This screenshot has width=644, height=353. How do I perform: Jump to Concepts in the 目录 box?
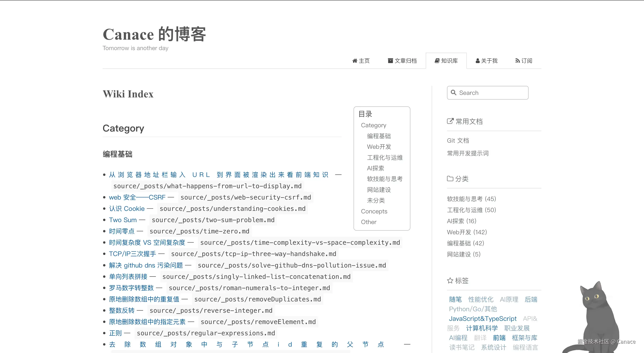pyautogui.click(x=374, y=211)
